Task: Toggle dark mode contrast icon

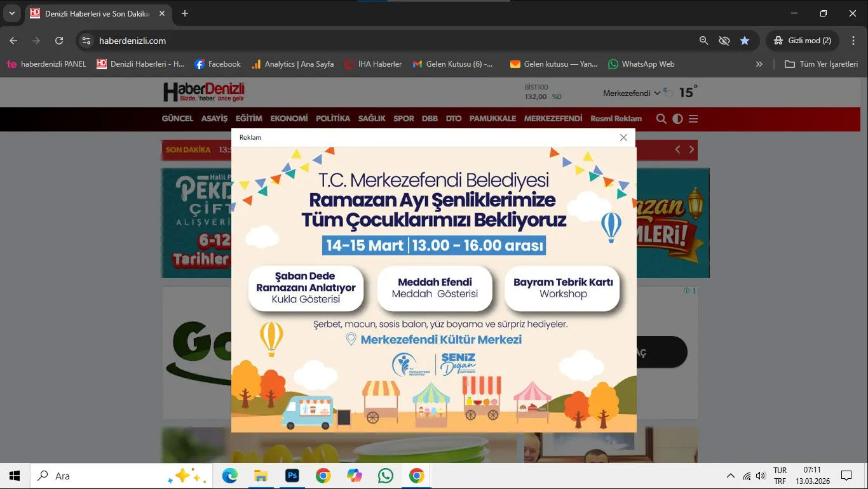Action: (x=677, y=119)
